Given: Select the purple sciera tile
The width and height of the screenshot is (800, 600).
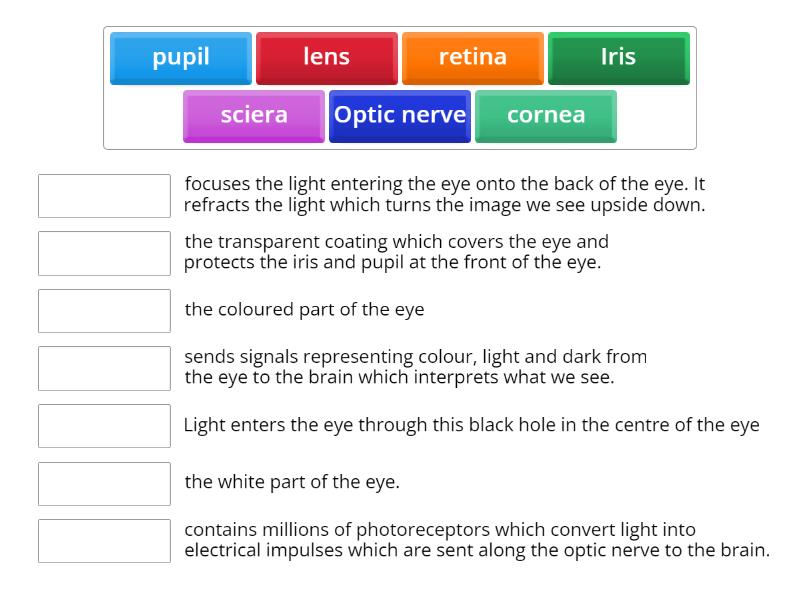Looking at the screenshot, I should (x=254, y=116).
